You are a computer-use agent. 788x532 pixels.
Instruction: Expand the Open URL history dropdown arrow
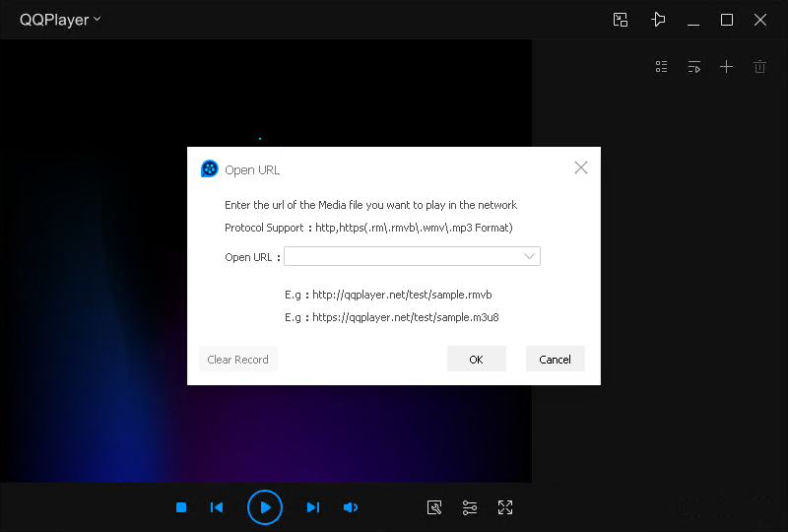point(529,256)
